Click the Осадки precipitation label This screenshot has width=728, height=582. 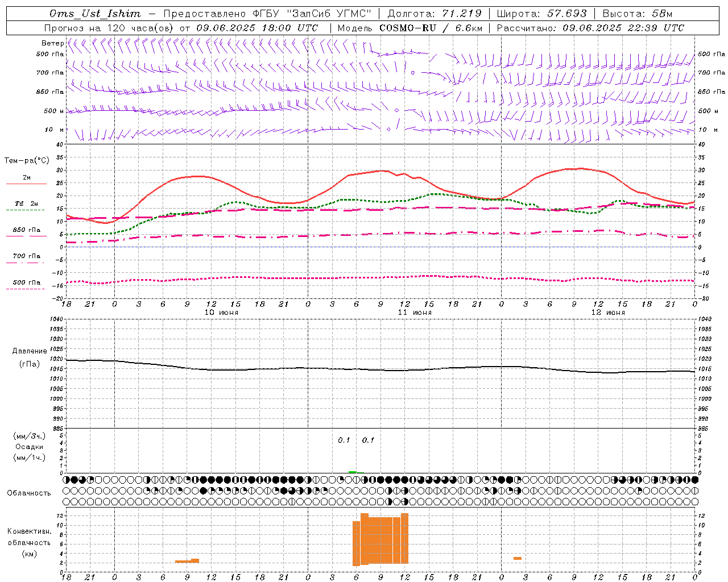click(30, 447)
